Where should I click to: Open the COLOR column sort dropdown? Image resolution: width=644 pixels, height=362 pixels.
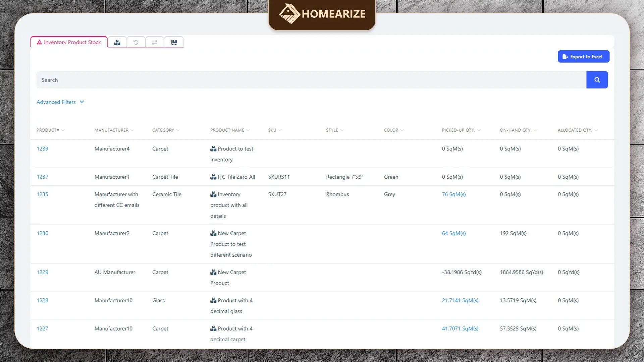(402, 130)
